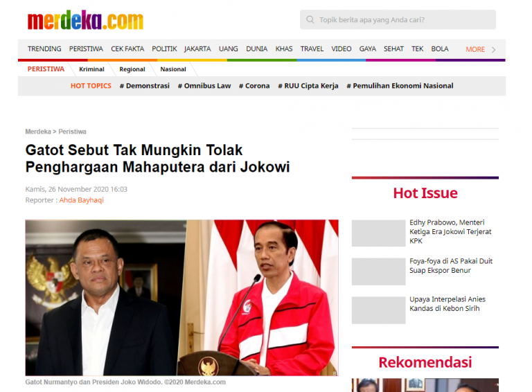The height and width of the screenshot is (392, 532).
Task: Open the # Omnibus Law hot topic
Action: click(x=204, y=86)
